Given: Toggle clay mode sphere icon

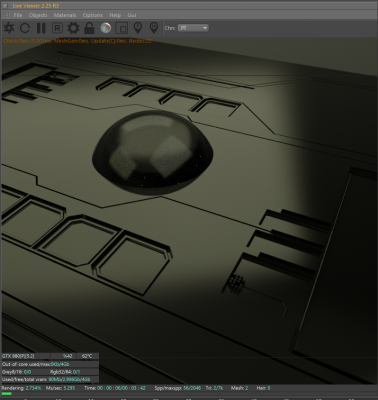Looking at the screenshot, I should click(x=106, y=28).
